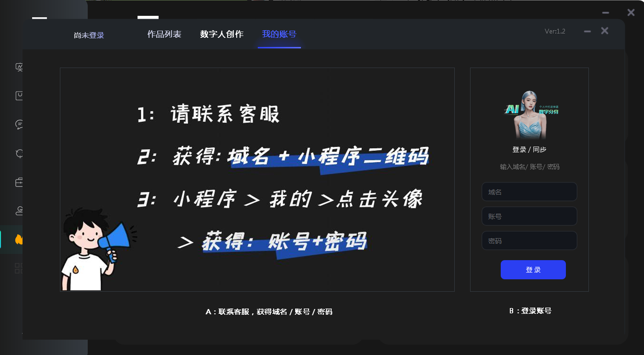This screenshot has width=644, height=355.
Task: Click the user profile icon in sidebar
Action: (x=19, y=210)
